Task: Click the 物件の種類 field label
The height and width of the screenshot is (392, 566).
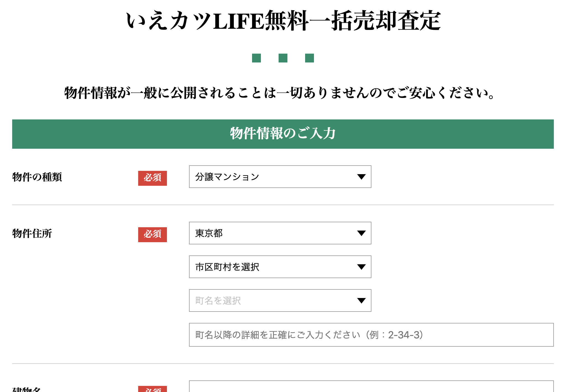Action: 37,177
